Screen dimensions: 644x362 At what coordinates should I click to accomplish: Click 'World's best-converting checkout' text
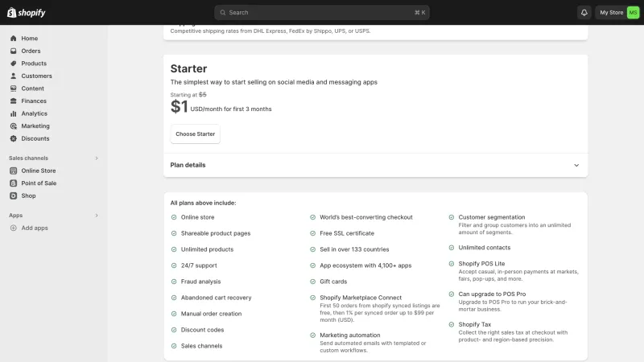366,217
